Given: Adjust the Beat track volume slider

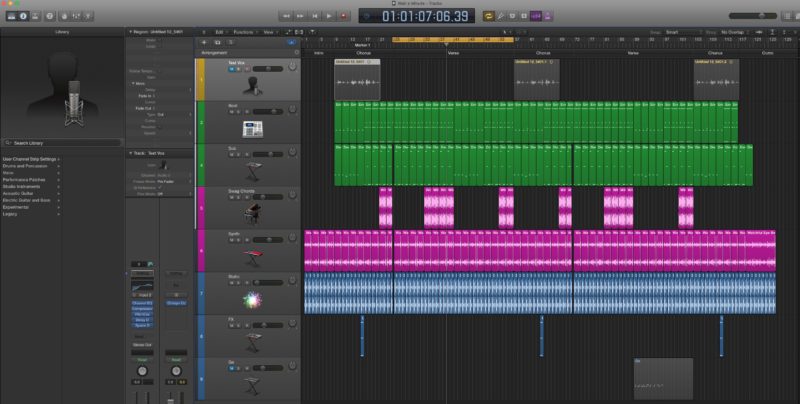Looking at the screenshot, I should [x=268, y=112].
